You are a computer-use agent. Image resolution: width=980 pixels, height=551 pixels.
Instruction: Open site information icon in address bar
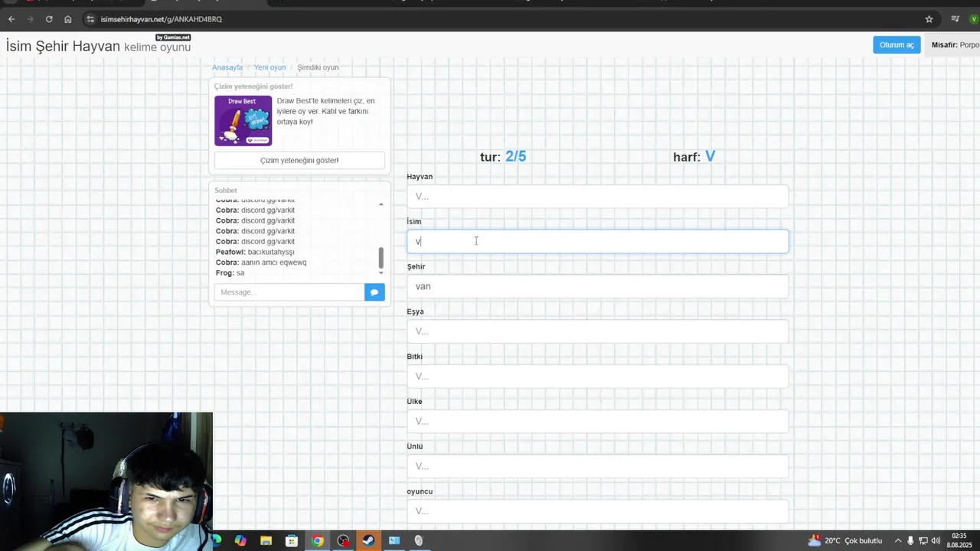(x=90, y=19)
